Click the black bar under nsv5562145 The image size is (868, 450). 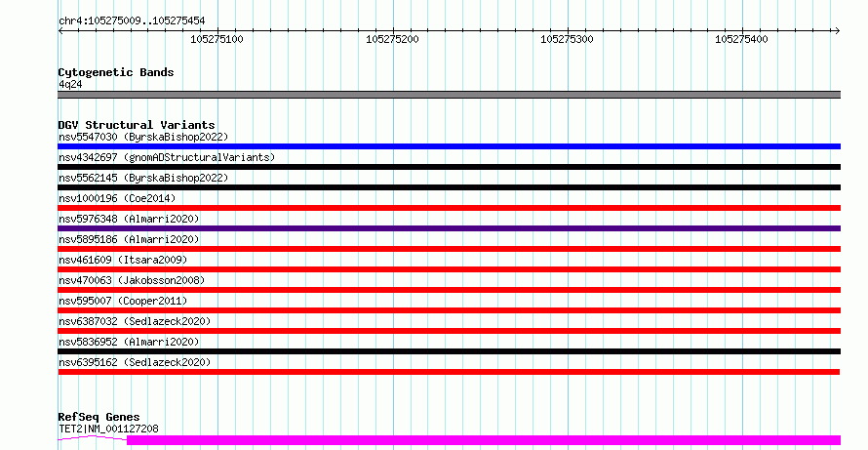[x=449, y=187]
